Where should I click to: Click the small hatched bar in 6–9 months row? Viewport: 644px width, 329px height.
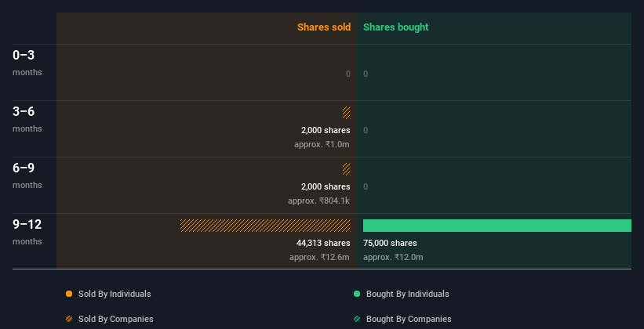click(347, 169)
